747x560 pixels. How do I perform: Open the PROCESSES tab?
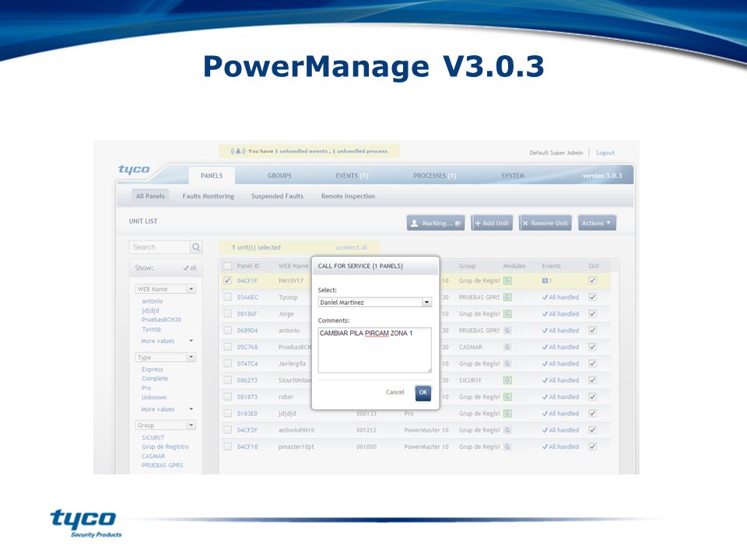[434, 176]
